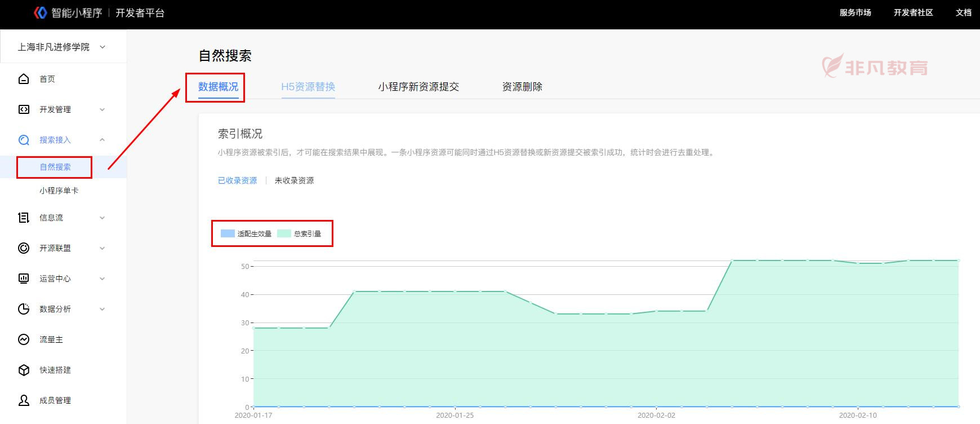Click the 成员管理 person icon
This screenshot has height=424, width=980.
coord(24,400)
